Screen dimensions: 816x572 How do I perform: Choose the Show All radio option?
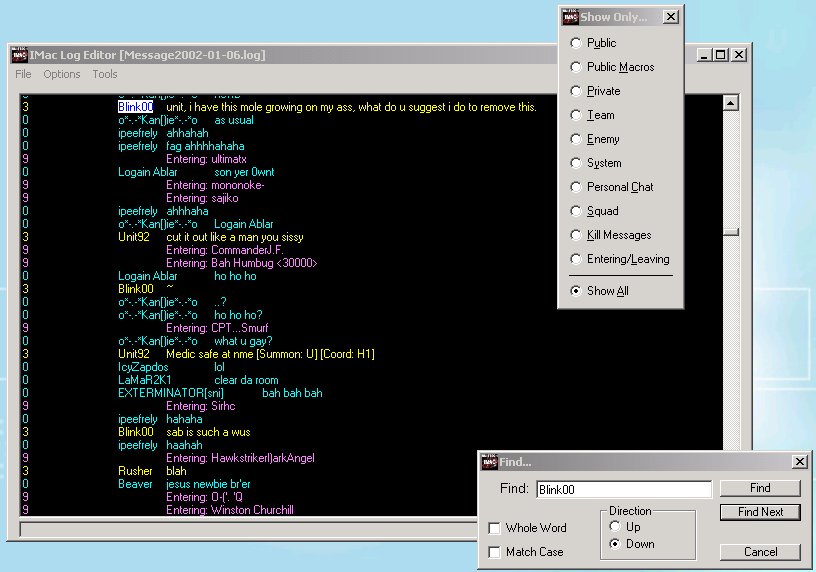coord(575,291)
